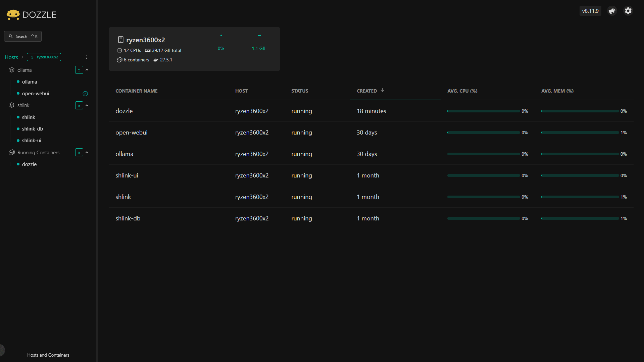The height and width of the screenshot is (362, 644).
Task: Click the dozzle row CPU progress bar
Action: [484, 111]
